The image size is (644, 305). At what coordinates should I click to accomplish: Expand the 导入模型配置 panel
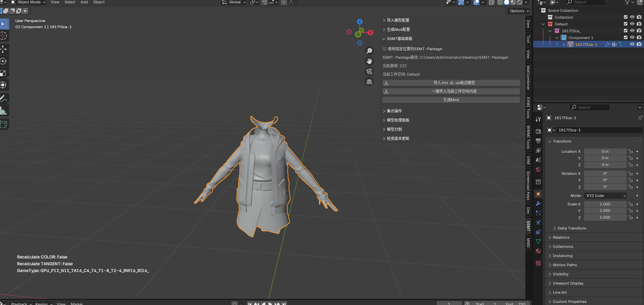click(x=398, y=20)
